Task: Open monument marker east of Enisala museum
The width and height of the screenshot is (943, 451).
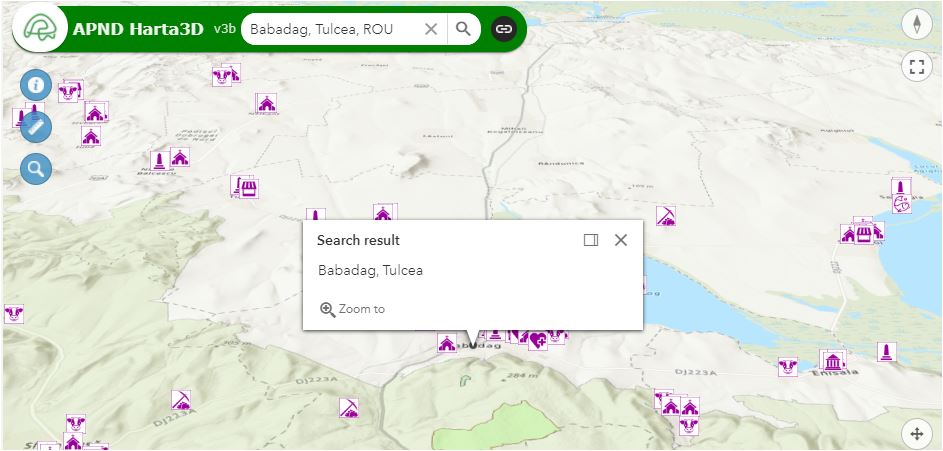Action: [886, 352]
